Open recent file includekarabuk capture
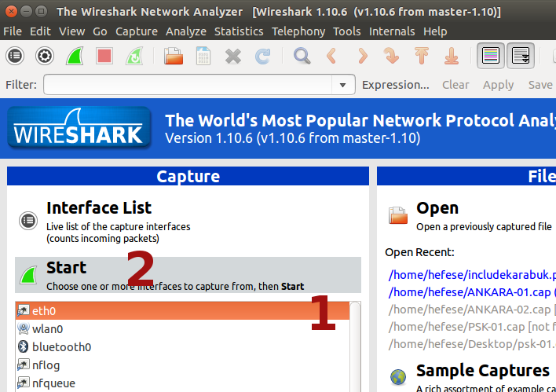 472,275
